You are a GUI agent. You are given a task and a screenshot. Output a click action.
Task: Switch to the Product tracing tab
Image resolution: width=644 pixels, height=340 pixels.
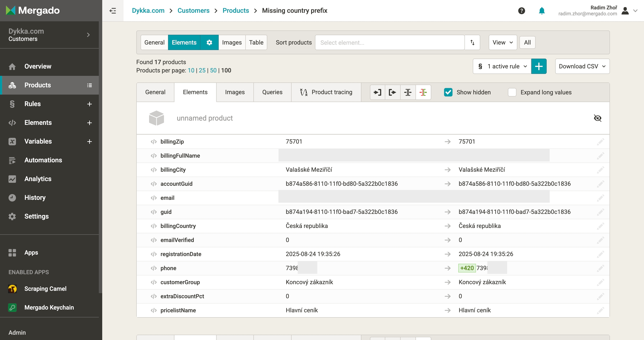click(326, 92)
